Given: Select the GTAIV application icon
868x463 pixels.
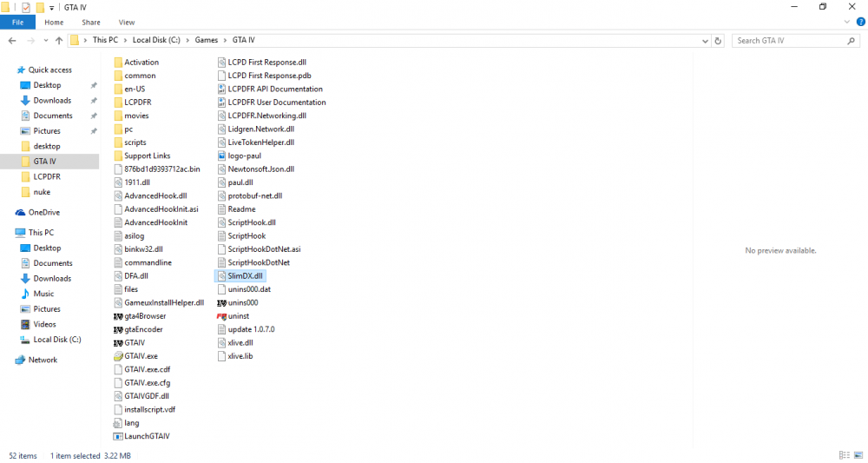Looking at the screenshot, I should coord(118,343).
